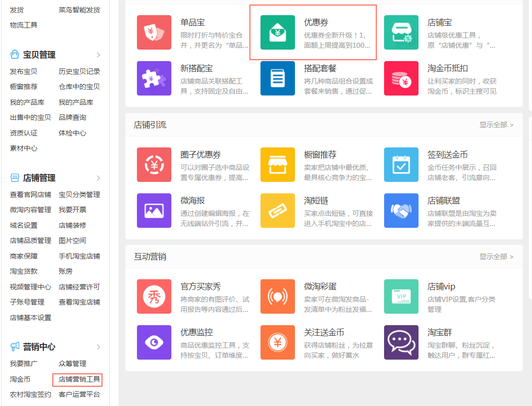Viewport: 532px width, 406px height.
Task: Expand the 宝贝管理 section chevron
Action: pyautogui.click(x=98, y=55)
